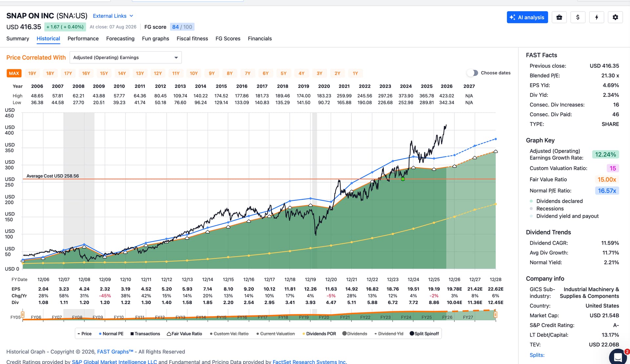
Task: Enable Dividend Yld legend item
Action: 389,334
